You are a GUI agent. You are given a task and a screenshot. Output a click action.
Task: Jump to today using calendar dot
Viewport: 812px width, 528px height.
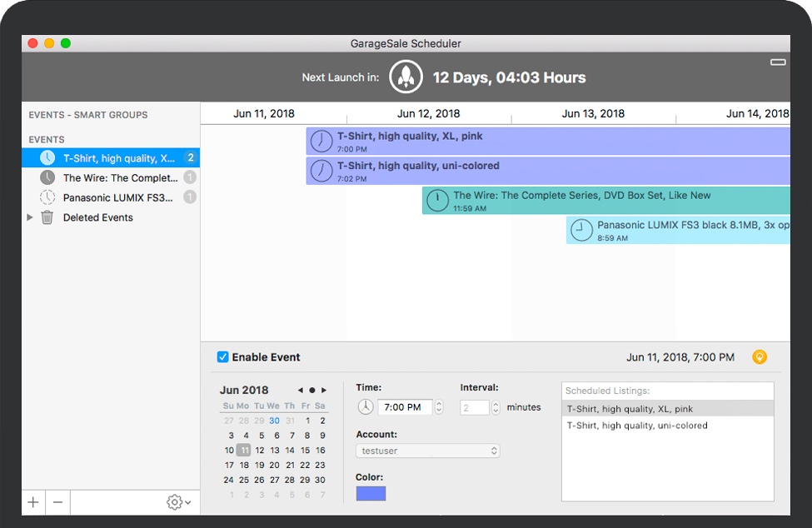[x=312, y=390]
